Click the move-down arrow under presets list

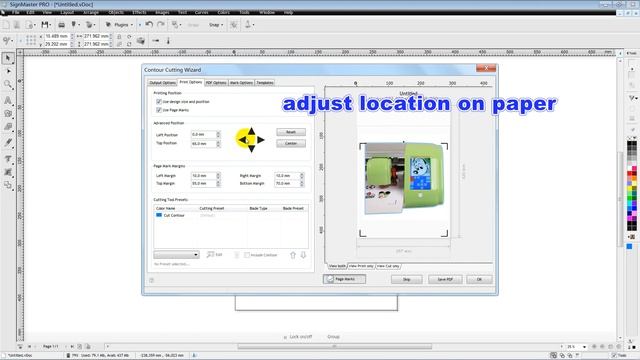coord(303,255)
